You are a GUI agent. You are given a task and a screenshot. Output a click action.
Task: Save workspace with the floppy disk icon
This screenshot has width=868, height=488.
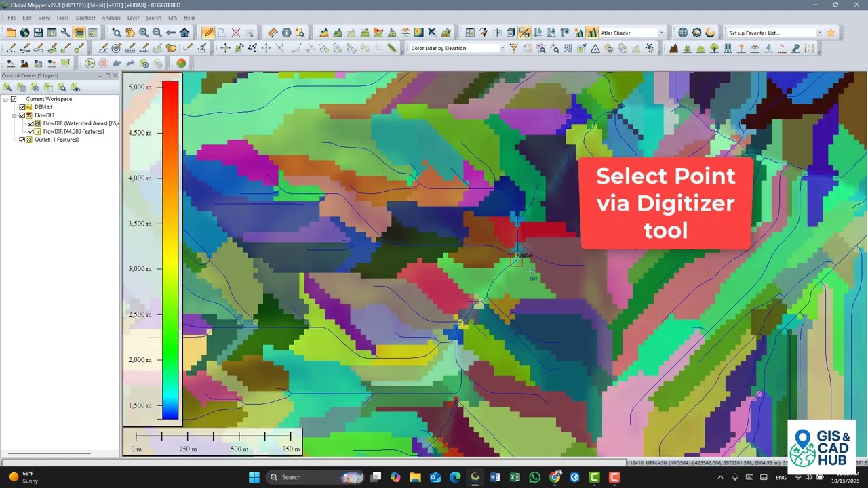(x=39, y=33)
